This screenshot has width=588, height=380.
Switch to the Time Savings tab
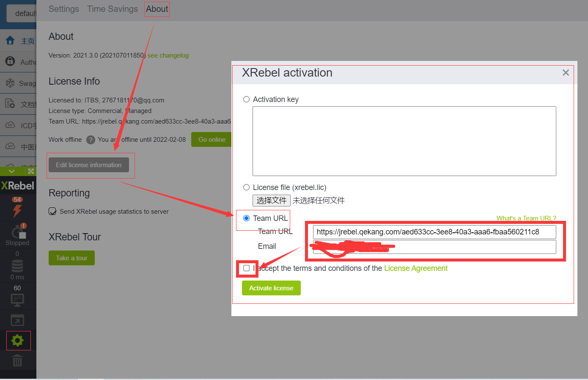(113, 9)
